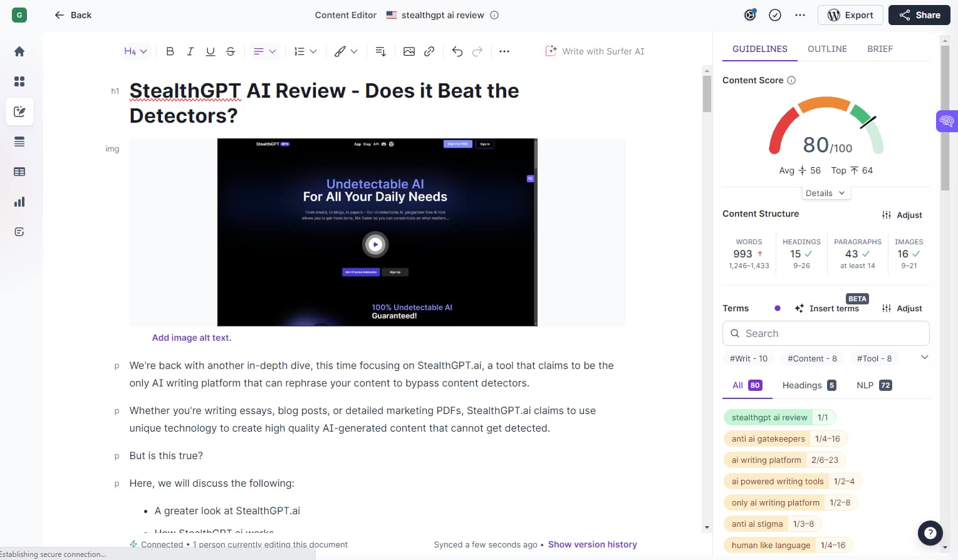Open the analytics bar-chart icon in sidebar
Image resolution: width=958 pixels, height=560 pixels.
[x=19, y=202]
